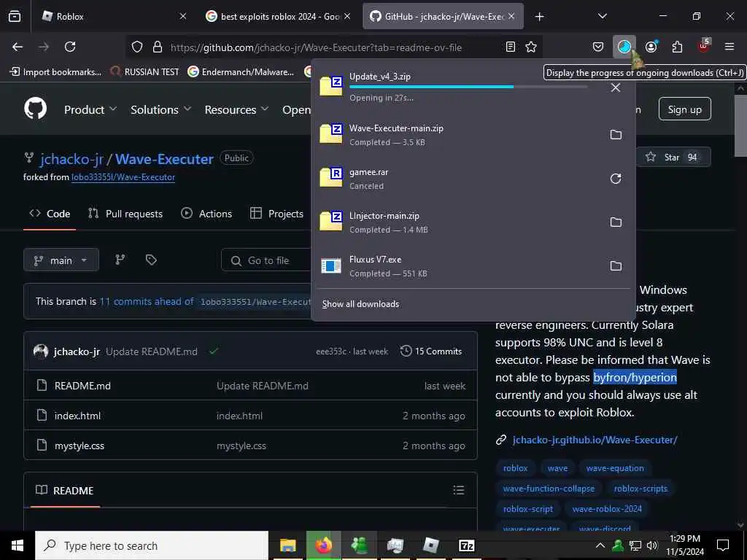Open Firefox View icon in tab strip
Image resolution: width=747 pixels, height=560 pixels.
15,17
